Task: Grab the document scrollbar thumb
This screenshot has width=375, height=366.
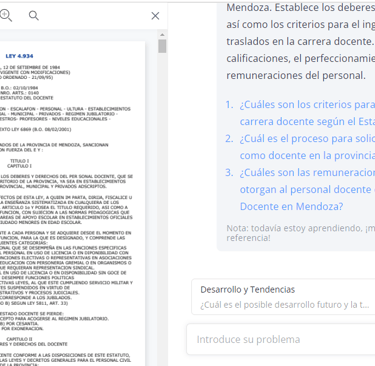Action: tap(162, 46)
